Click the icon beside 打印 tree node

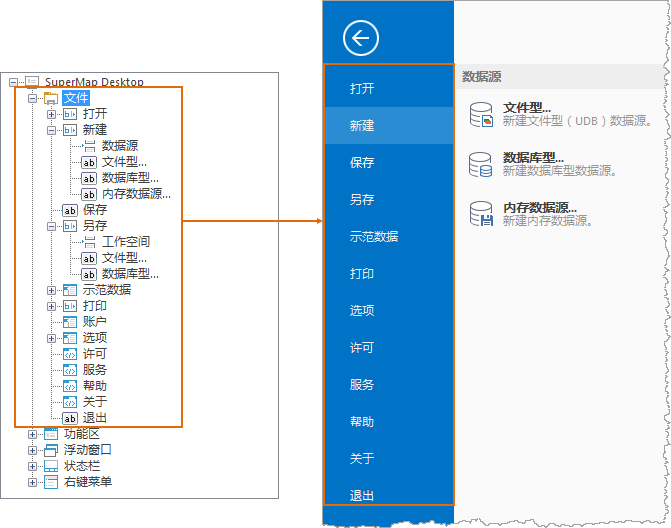(70, 306)
